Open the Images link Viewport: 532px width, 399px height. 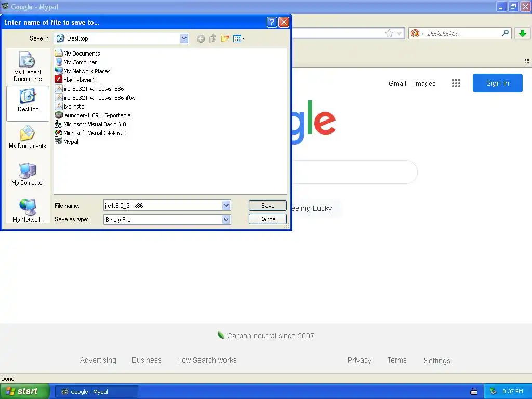click(x=425, y=84)
